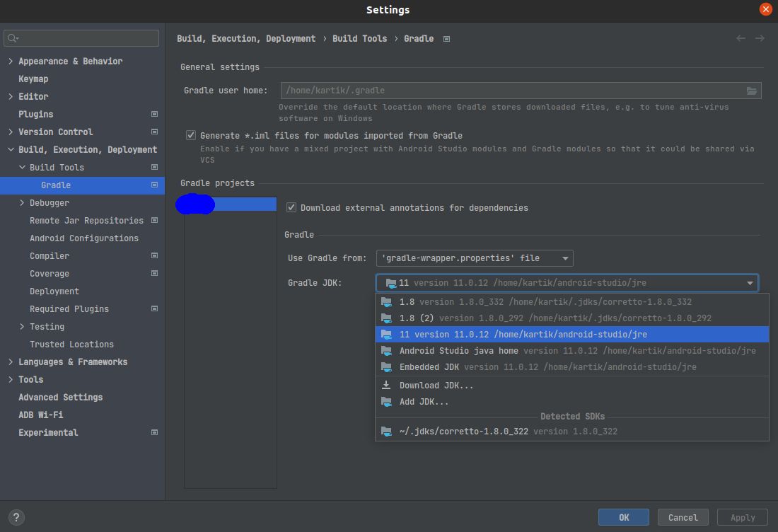Click the folder icon beside Add JDK...
The width and height of the screenshot is (778, 532).
point(386,402)
